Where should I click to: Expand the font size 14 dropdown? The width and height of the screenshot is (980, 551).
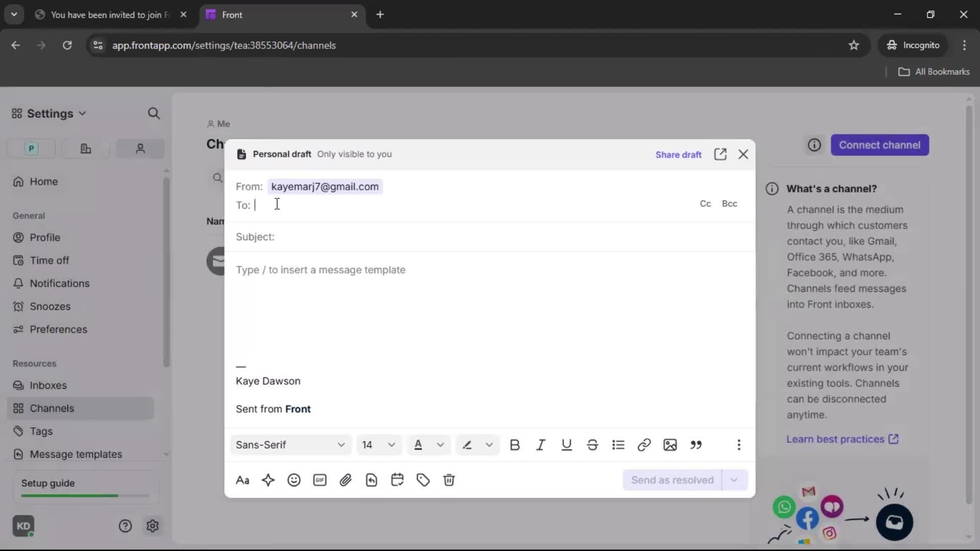pyautogui.click(x=379, y=445)
